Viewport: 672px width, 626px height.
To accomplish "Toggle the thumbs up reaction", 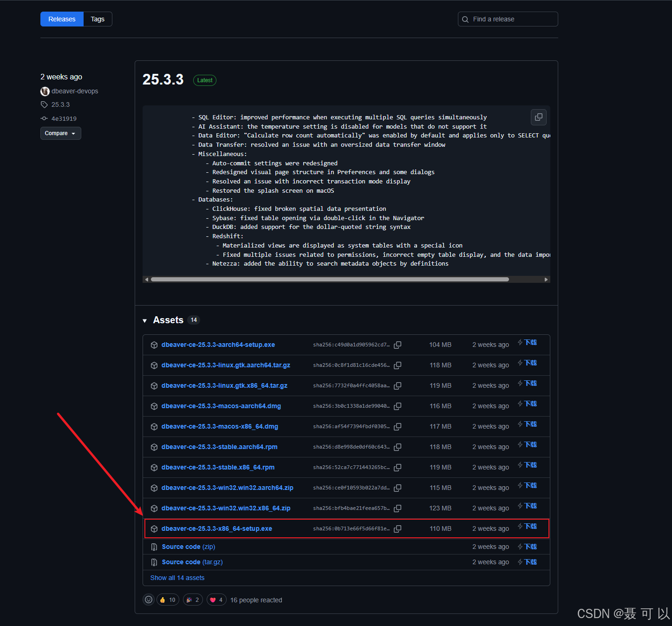I will tap(168, 600).
